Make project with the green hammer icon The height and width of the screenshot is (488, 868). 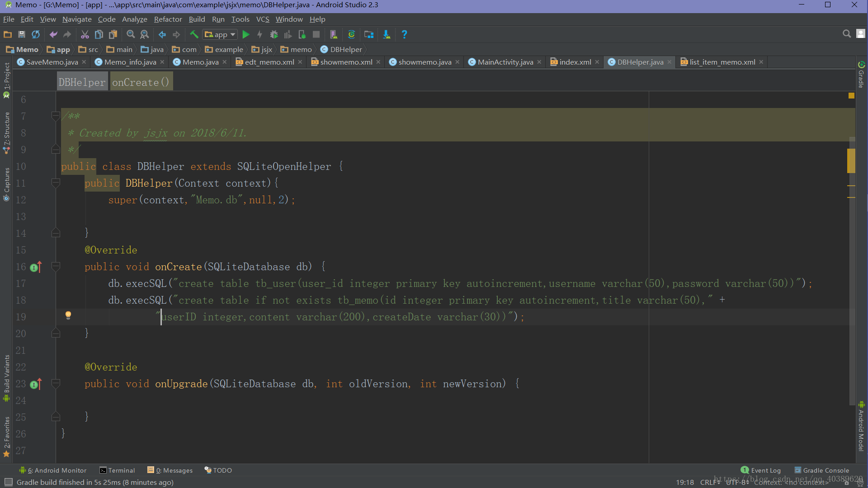194,34
